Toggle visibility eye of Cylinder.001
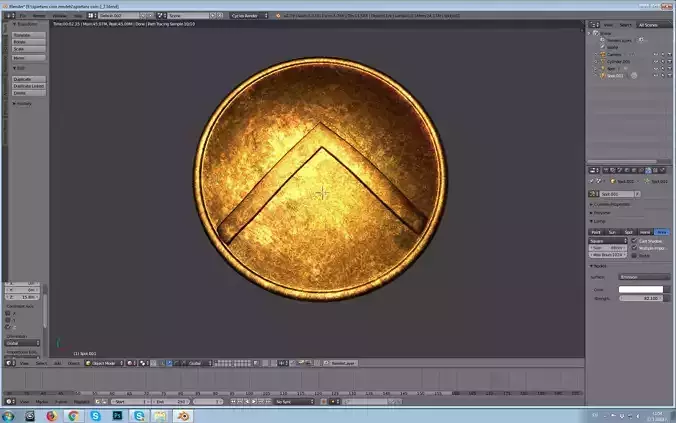The width and height of the screenshot is (676, 423). point(656,61)
